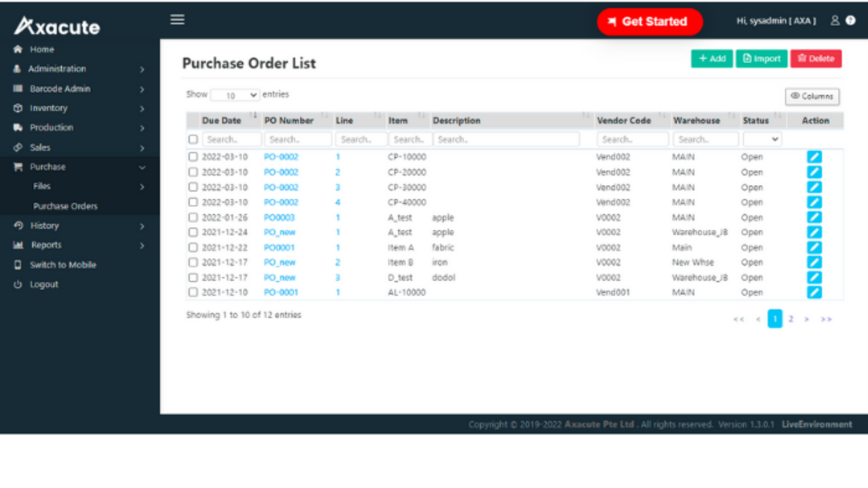Sort by PO Number column arrows
The width and height of the screenshot is (868, 488).
click(325, 117)
